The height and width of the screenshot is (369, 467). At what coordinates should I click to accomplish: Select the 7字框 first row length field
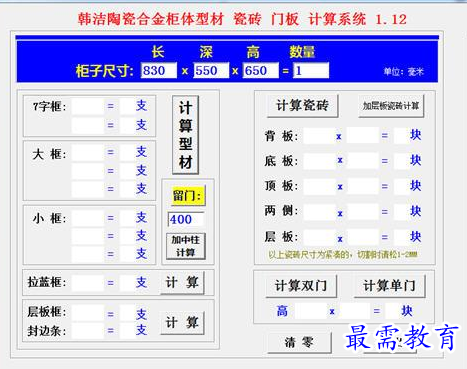pyautogui.click(x=88, y=106)
